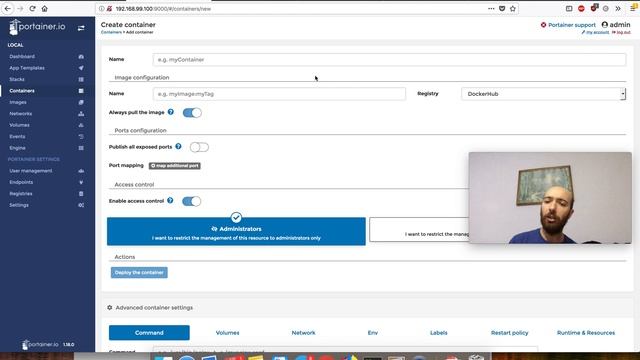Switch to the Restart policy tab
This screenshot has height=360, width=640.
click(x=509, y=333)
